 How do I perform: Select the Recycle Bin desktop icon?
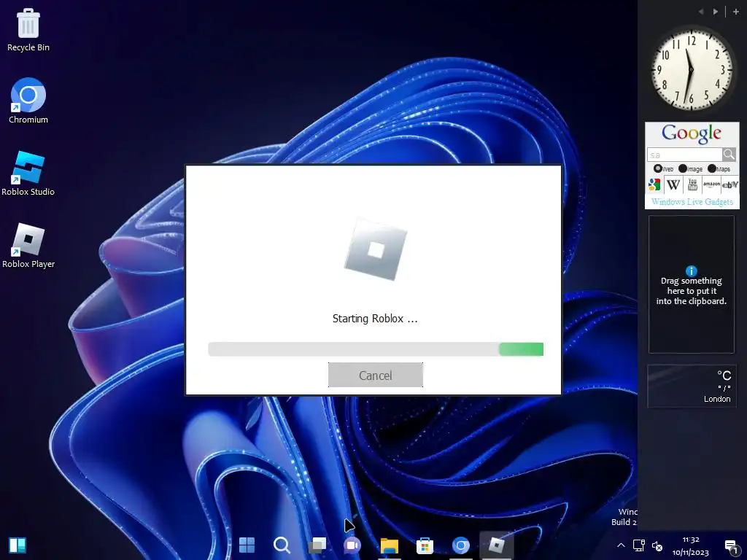pyautogui.click(x=28, y=30)
